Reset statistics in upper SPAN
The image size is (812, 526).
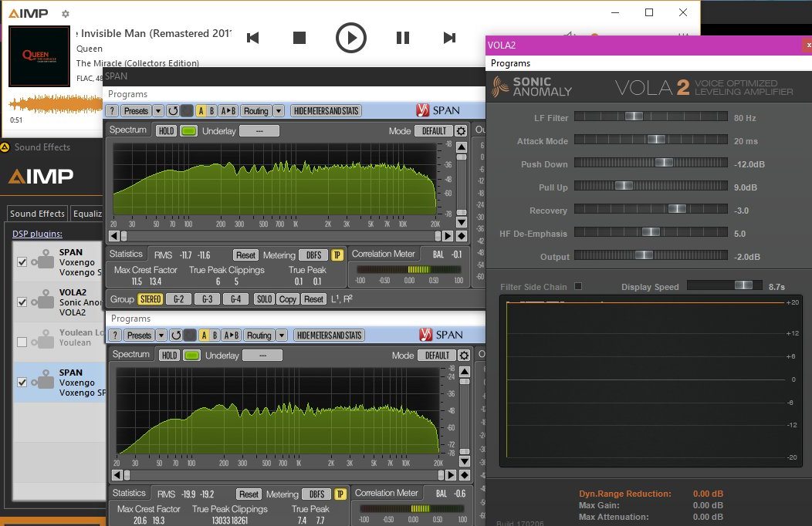tap(245, 255)
